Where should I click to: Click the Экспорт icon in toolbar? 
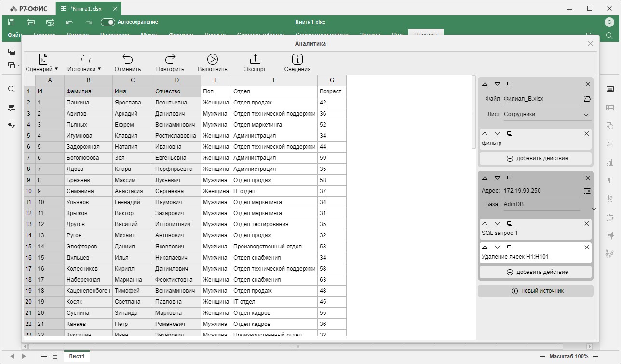pyautogui.click(x=255, y=59)
